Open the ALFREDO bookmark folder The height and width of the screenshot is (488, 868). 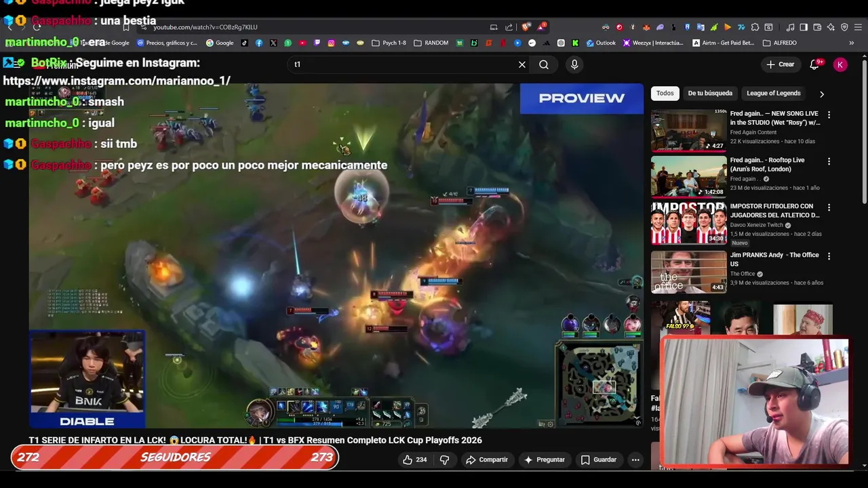point(780,43)
